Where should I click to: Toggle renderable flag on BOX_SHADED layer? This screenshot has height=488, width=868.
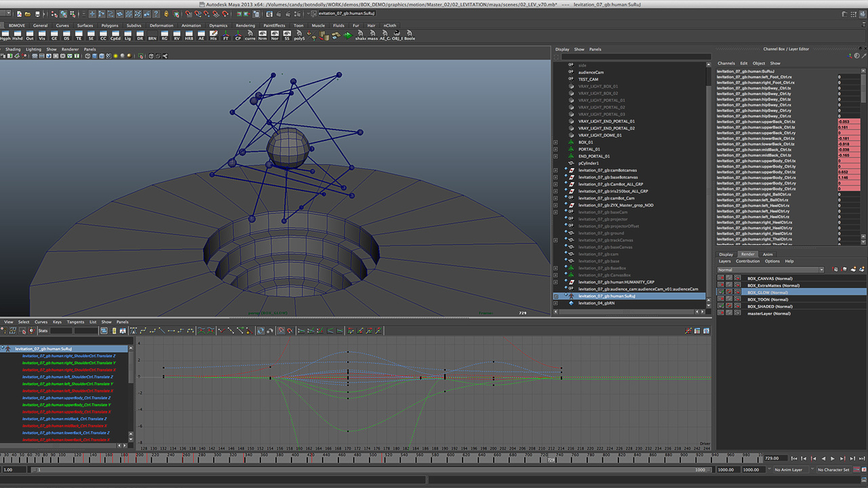point(721,306)
